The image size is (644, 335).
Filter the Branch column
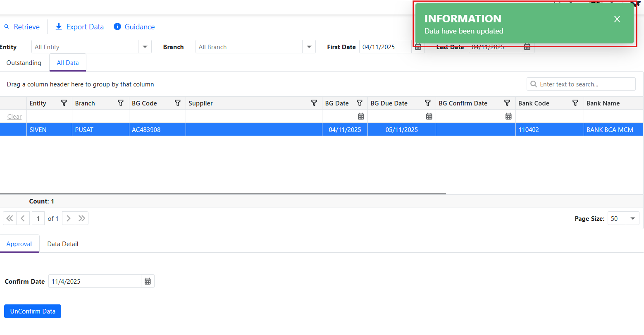tap(121, 103)
